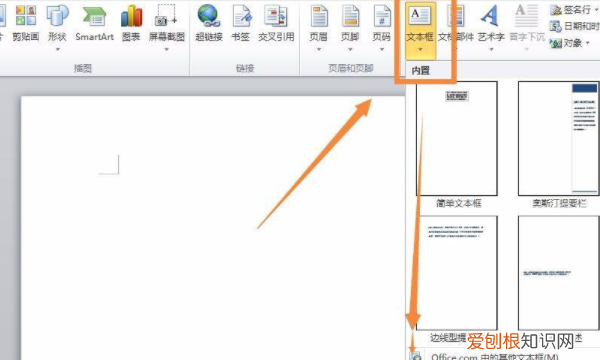Expand the Shapes (形状) dropdown arrow
This screenshot has height=360, width=600.
point(58,49)
